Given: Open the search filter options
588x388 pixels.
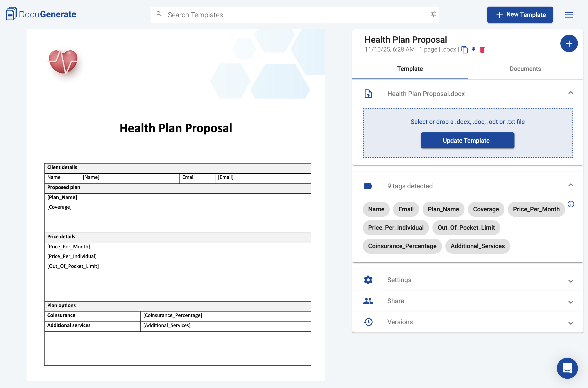Looking at the screenshot, I should pyautogui.click(x=433, y=14).
